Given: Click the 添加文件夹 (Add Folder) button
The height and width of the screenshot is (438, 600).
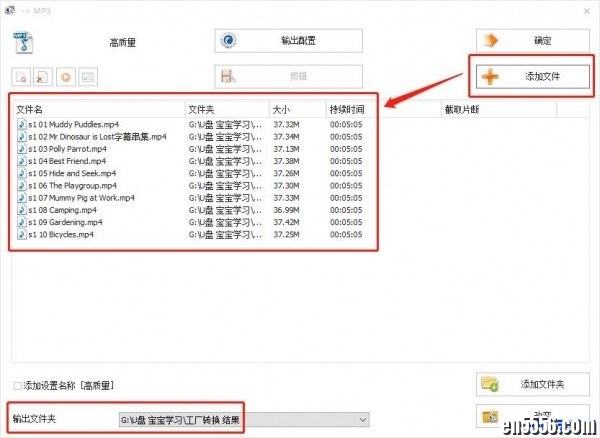Looking at the screenshot, I should pyautogui.click(x=529, y=384).
